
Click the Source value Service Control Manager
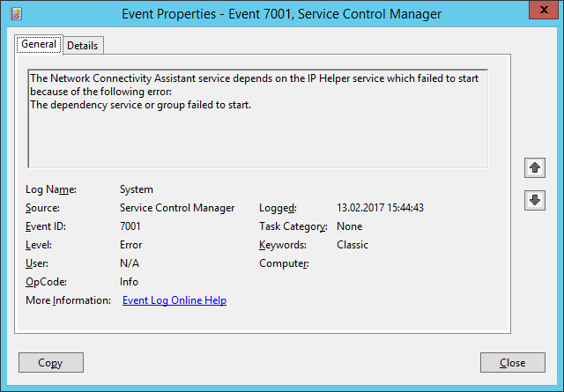coord(177,208)
